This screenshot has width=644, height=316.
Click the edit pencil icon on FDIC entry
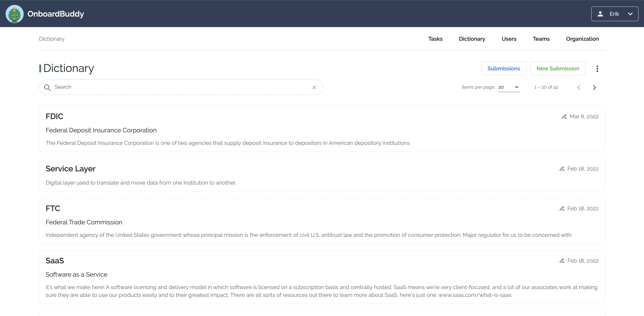[564, 117]
